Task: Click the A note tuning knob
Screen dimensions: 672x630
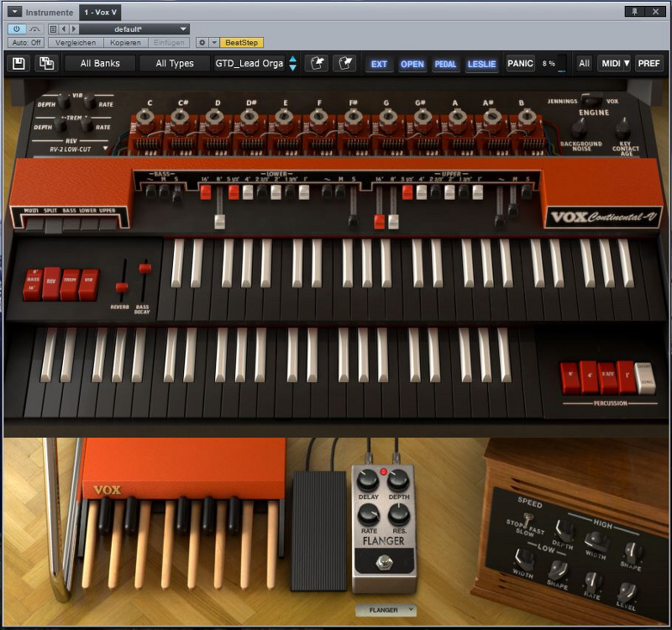Action: 457,117
